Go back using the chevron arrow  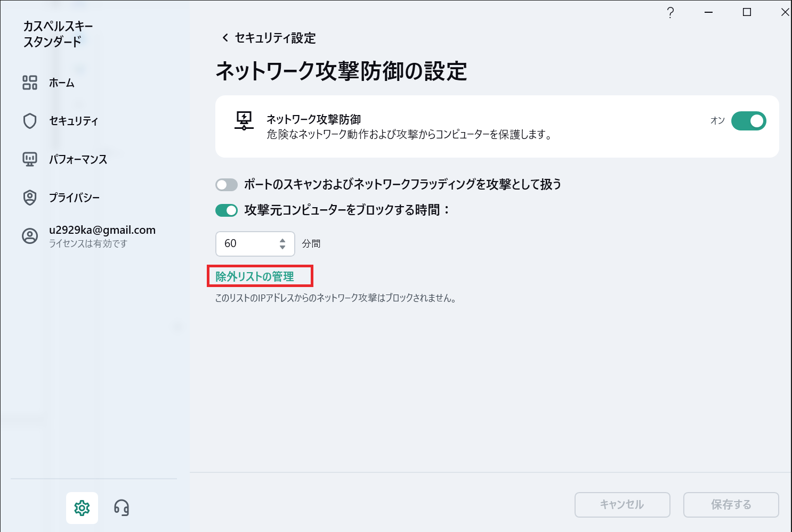click(225, 38)
